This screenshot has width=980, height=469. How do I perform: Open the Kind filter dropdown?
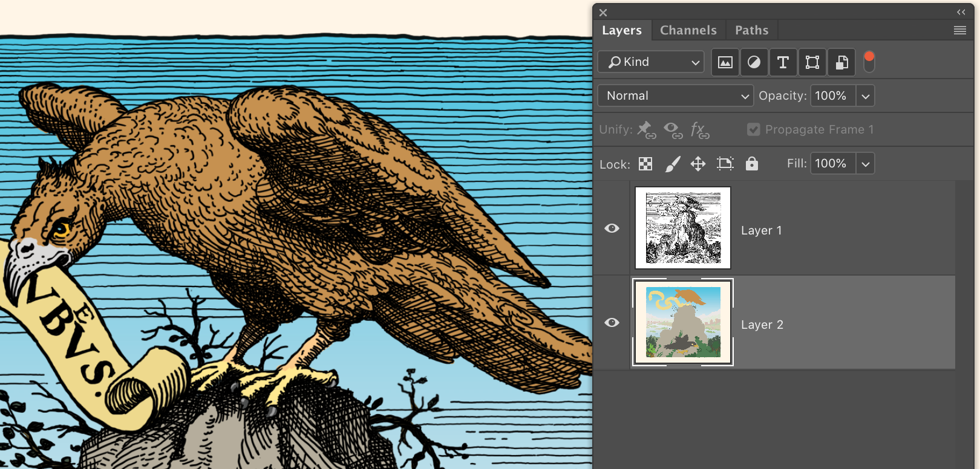click(x=651, y=62)
